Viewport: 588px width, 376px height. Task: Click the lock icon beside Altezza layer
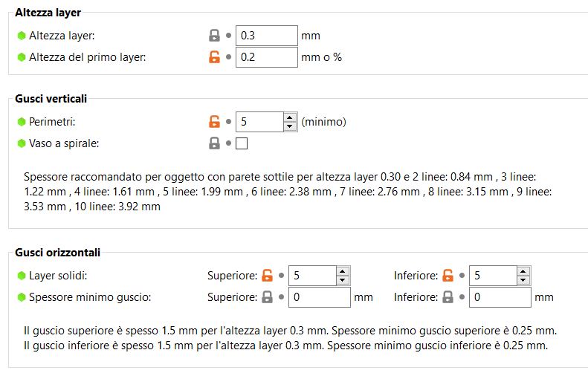click(214, 35)
